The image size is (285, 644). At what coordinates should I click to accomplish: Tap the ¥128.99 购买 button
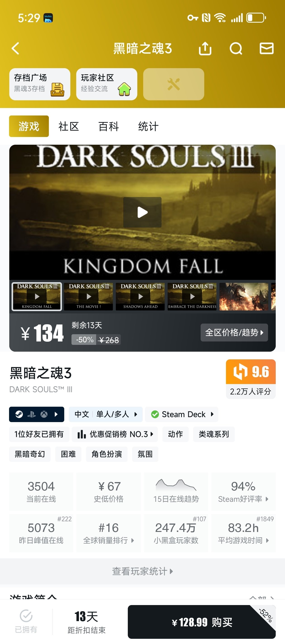coord(202,622)
